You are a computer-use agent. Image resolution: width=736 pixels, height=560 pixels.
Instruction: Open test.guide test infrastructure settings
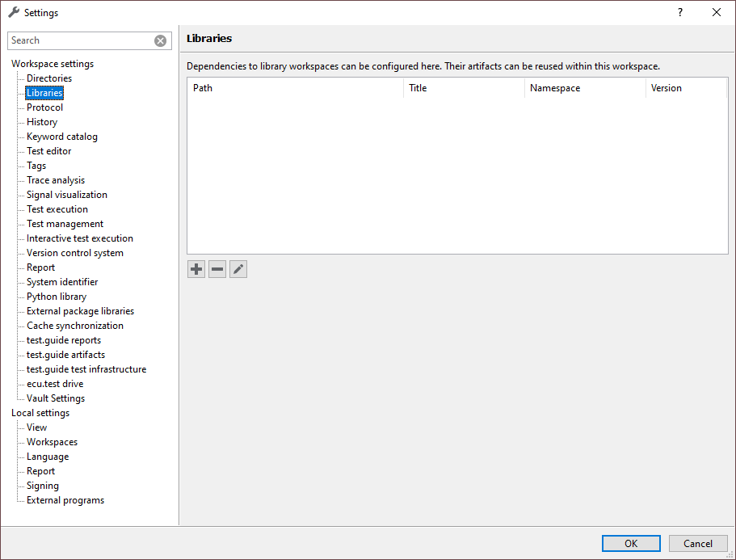coord(86,369)
